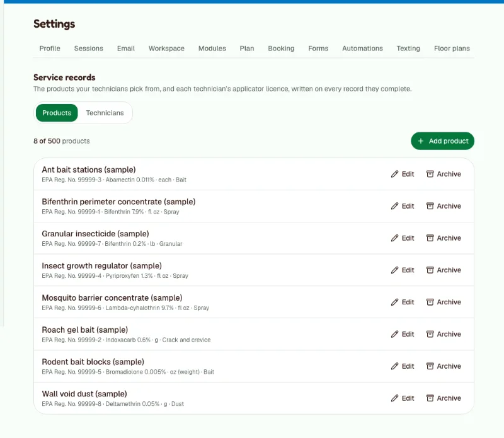Click 'Granular insecticide (sample)' title
504x438 pixels.
tap(96, 234)
